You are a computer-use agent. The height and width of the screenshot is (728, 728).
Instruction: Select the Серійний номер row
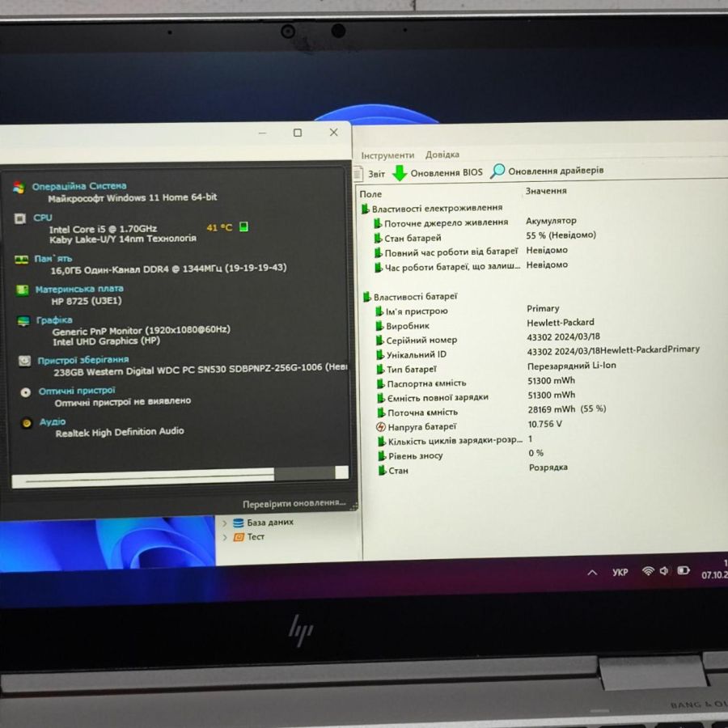[489, 338]
